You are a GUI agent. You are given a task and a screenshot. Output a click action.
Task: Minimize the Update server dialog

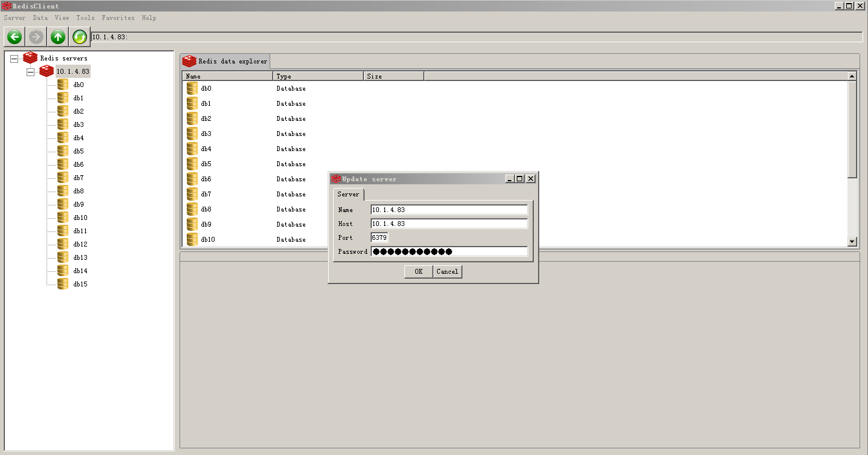[x=510, y=179]
